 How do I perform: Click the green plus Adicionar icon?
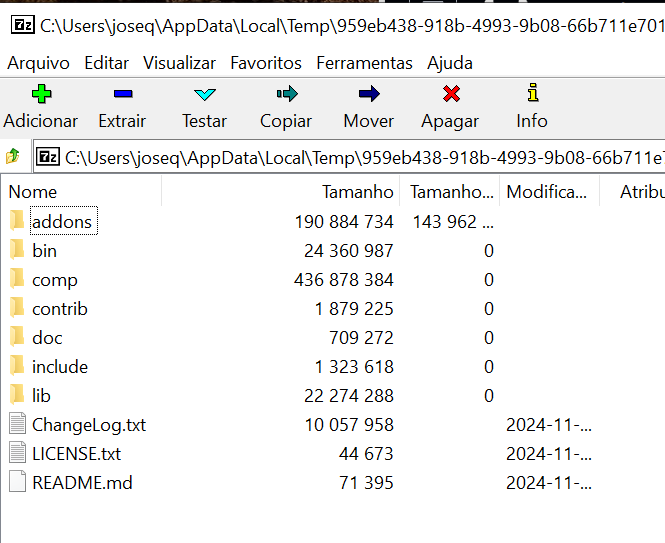coord(41,94)
